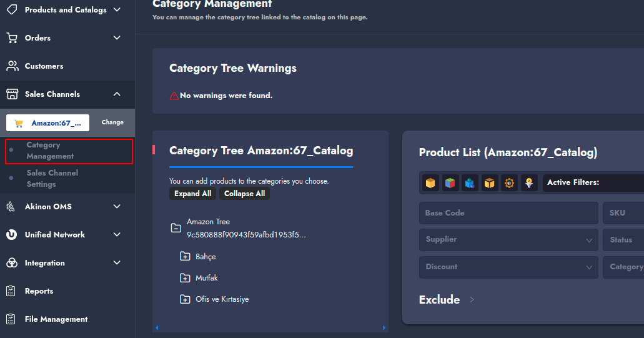Click the yellow box icon in Product List toolbar
The width and height of the screenshot is (644, 338).
pyautogui.click(x=430, y=183)
